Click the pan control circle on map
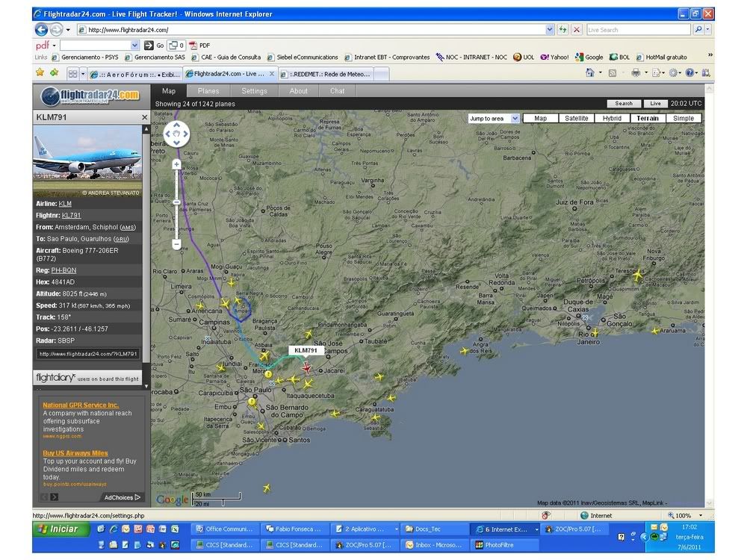 (176, 134)
